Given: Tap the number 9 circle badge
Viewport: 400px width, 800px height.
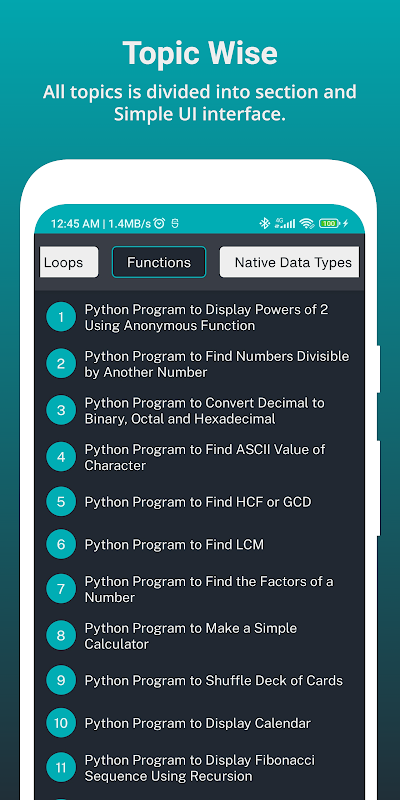Looking at the screenshot, I should pyautogui.click(x=61, y=681).
